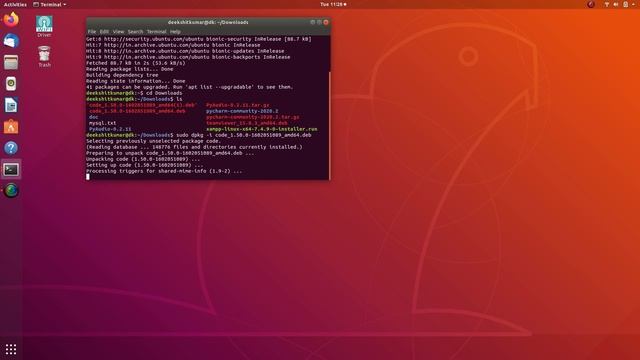Click the 'pycharm-community-2020.2' directory name
The height and width of the screenshot is (360, 640).
[x=242, y=111]
